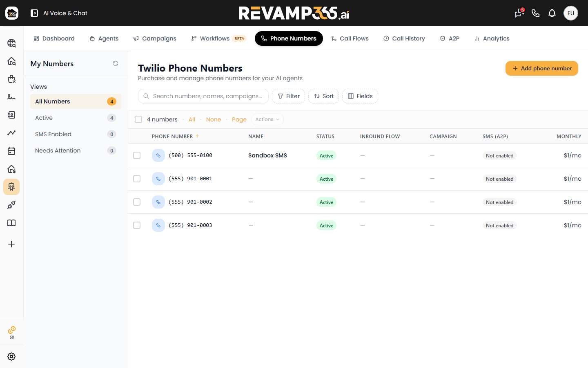Open the open book icon in the left sidebar
The width and height of the screenshot is (588, 368).
pos(11,223)
